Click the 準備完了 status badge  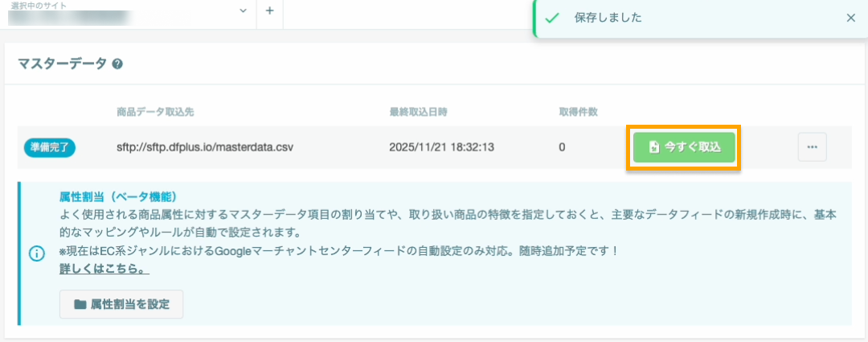click(50, 147)
